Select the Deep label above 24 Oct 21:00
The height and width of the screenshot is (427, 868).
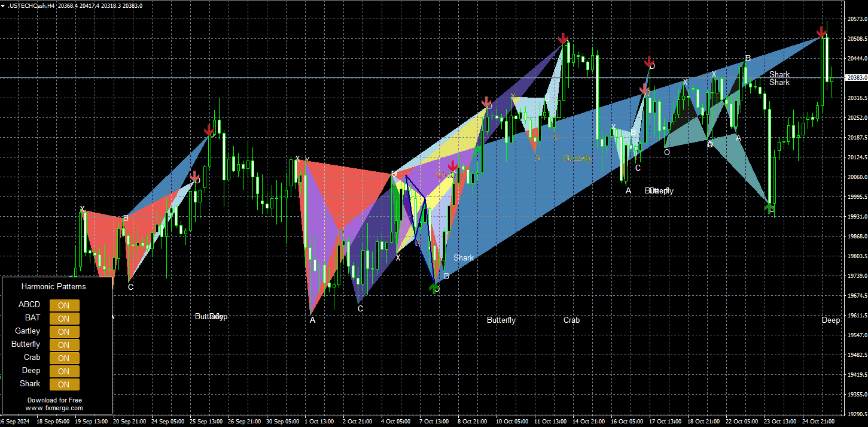pos(830,320)
